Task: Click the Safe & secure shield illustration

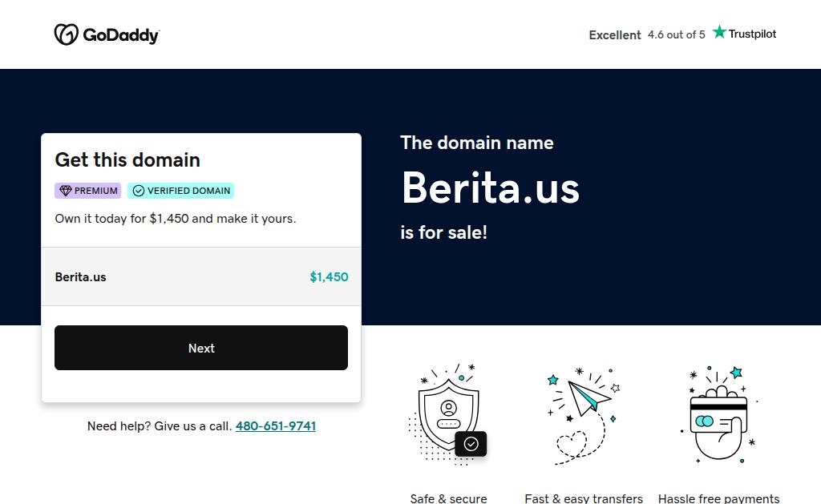Action: click(448, 413)
